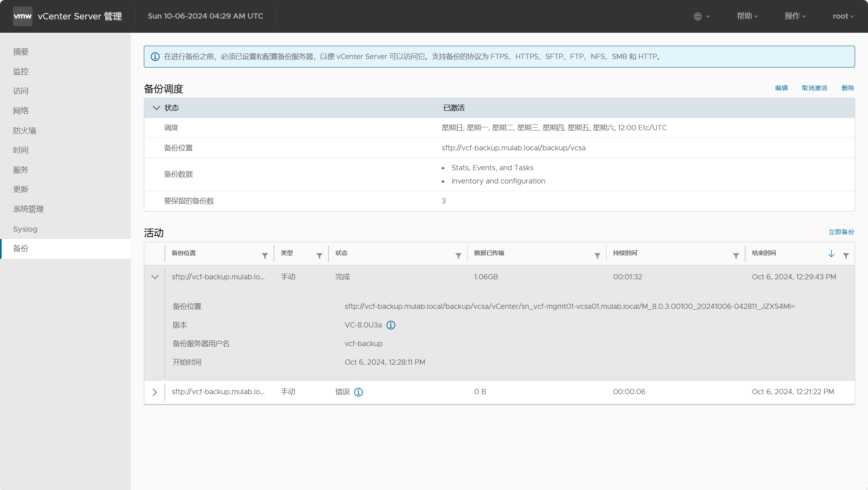
Task: Open the root user dropdown
Action: point(843,16)
